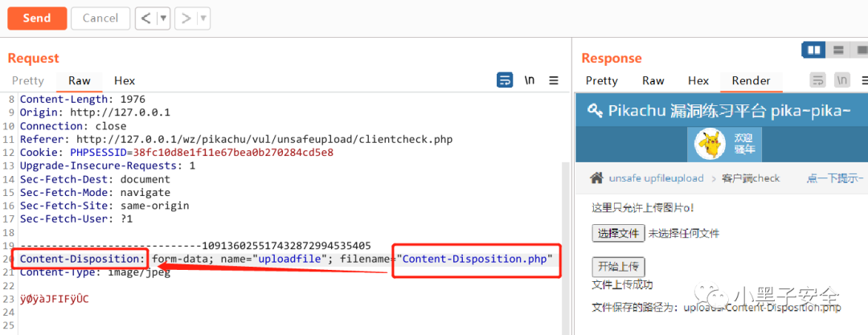Click the Content-Type: image/jpeg line

[95, 272]
